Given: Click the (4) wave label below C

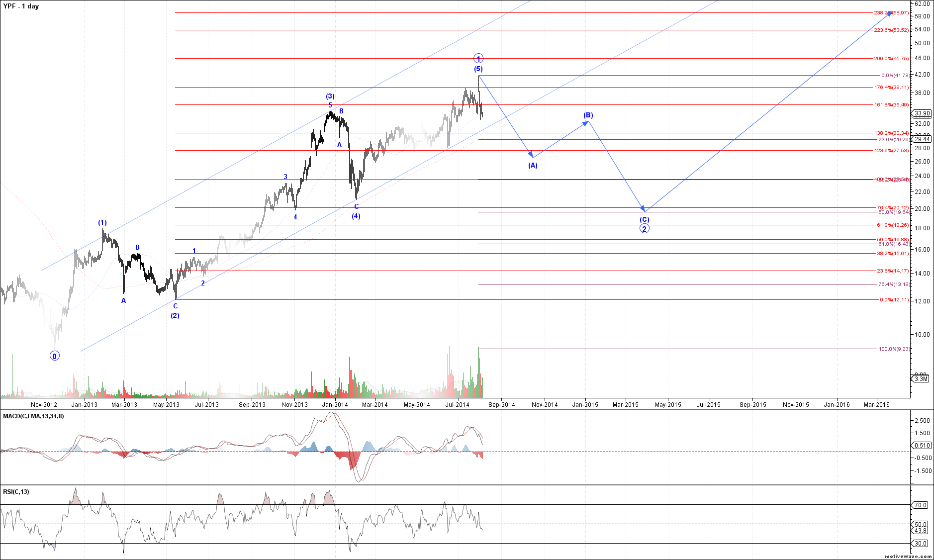Looking at the screenshot, I should [356, 216].
